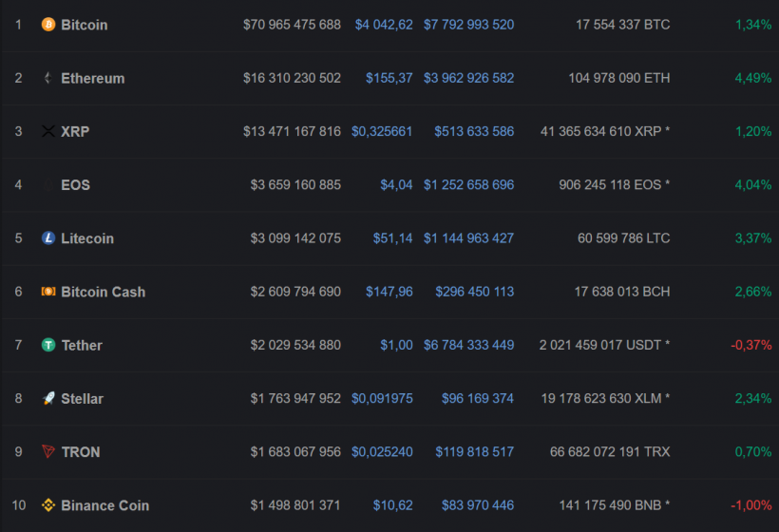Click the TRON red logo icon
This screenshot has width=779, height=532.
pos(48,452)
